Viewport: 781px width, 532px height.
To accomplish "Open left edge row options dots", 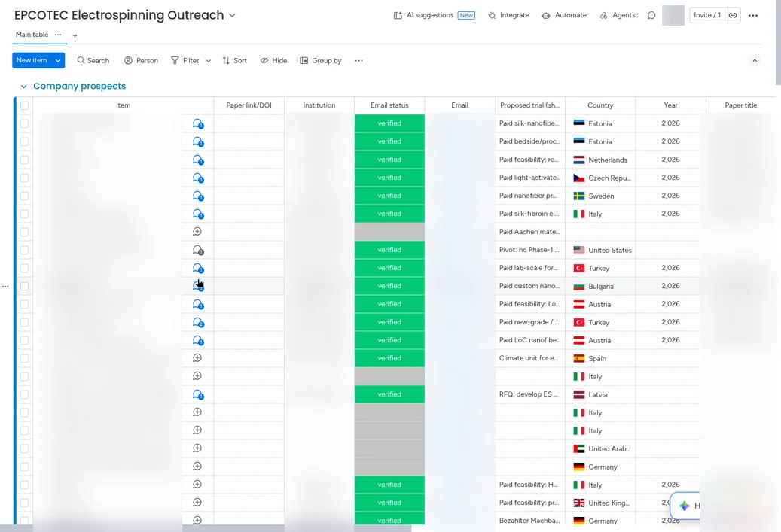I will coord(5,286).
